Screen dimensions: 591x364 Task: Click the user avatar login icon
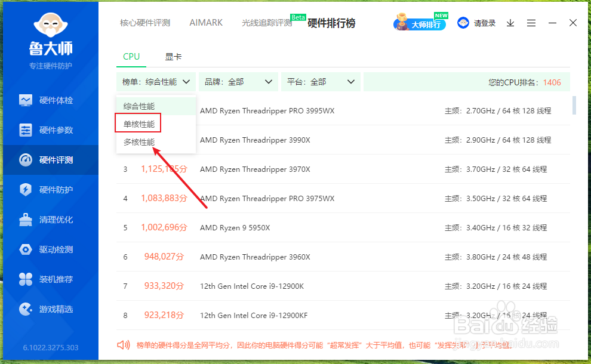463,23
